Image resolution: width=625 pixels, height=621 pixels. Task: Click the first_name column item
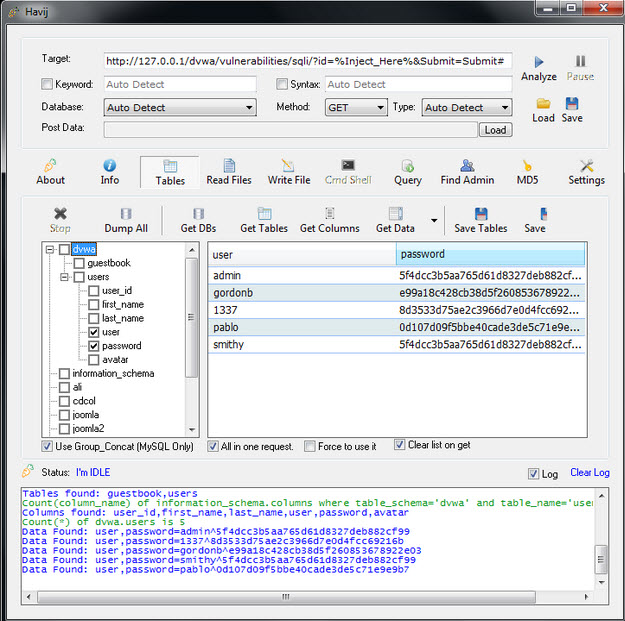[123, 305]
